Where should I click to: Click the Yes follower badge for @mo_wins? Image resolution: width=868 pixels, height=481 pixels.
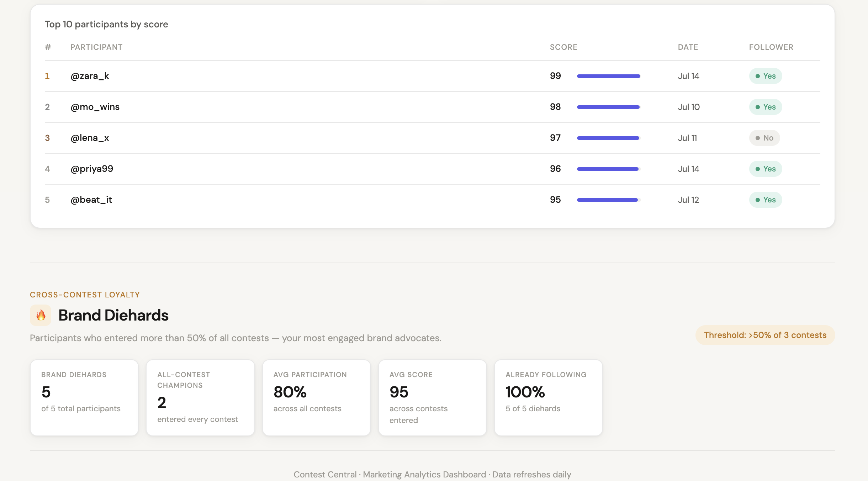(x=765, y=107)
